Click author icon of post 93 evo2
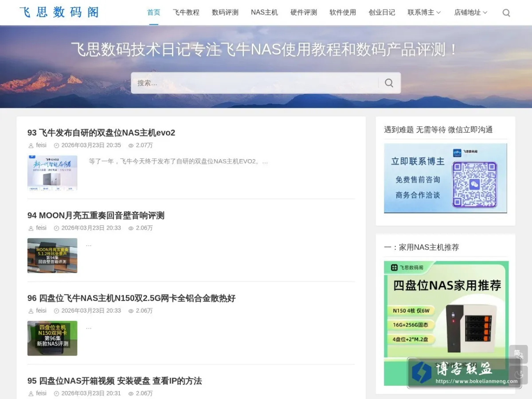 click(x=31, y=145)
